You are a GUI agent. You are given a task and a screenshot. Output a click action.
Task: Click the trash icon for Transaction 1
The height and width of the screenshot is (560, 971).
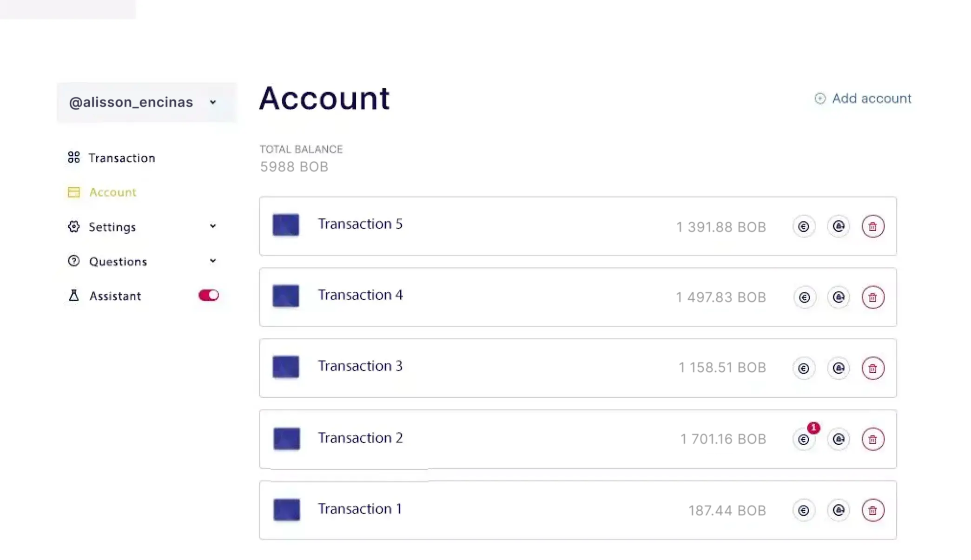point(872,510)
